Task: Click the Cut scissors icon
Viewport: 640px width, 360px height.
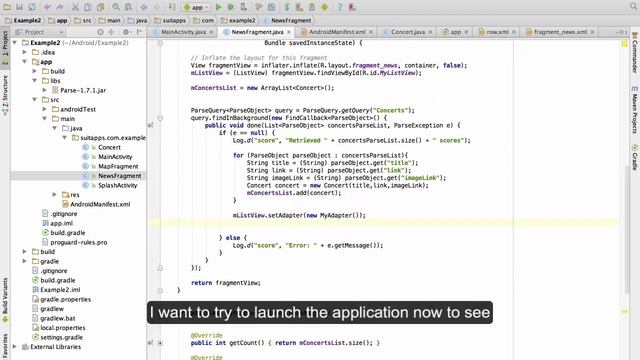Action: (76, 7)
